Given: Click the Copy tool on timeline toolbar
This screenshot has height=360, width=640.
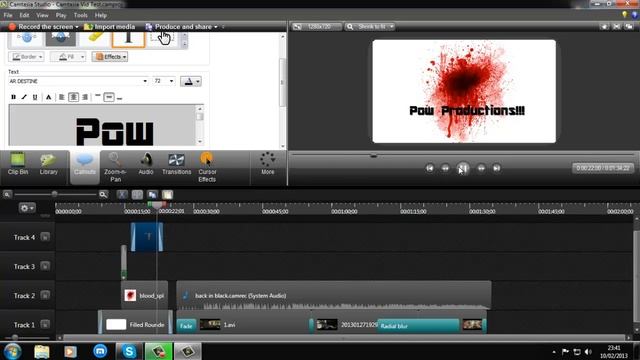Looking at the screenshot, I should [x=152, y=195].
